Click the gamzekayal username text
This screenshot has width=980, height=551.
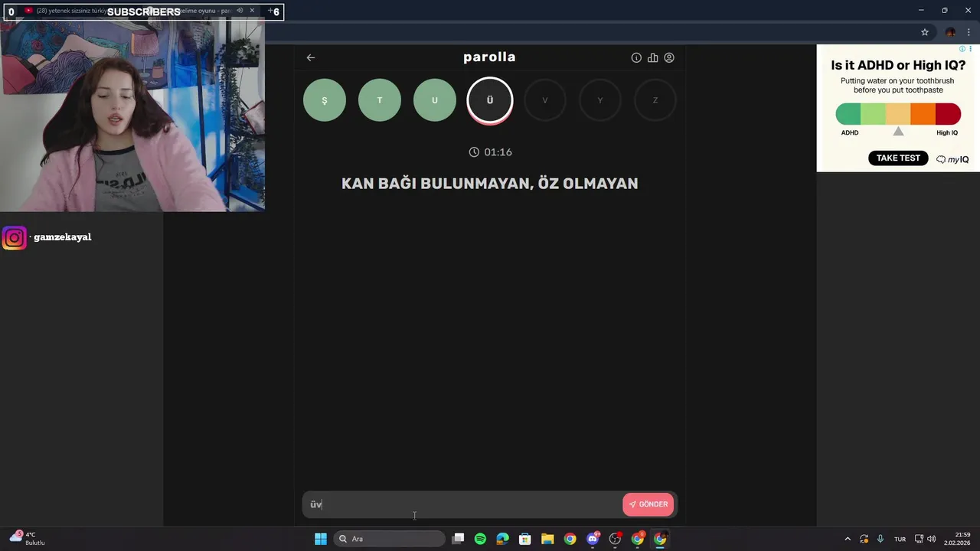click(63, 237)
